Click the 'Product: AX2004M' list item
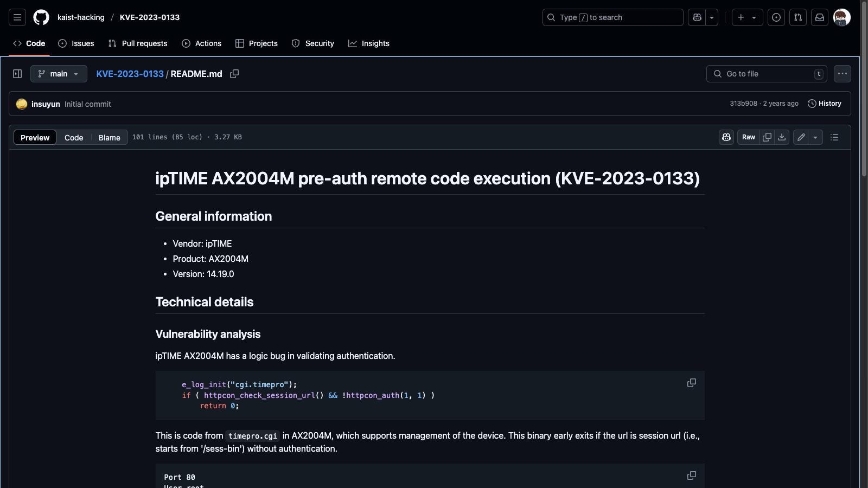Screen dimensions: 868x488 tap(210, 259)
